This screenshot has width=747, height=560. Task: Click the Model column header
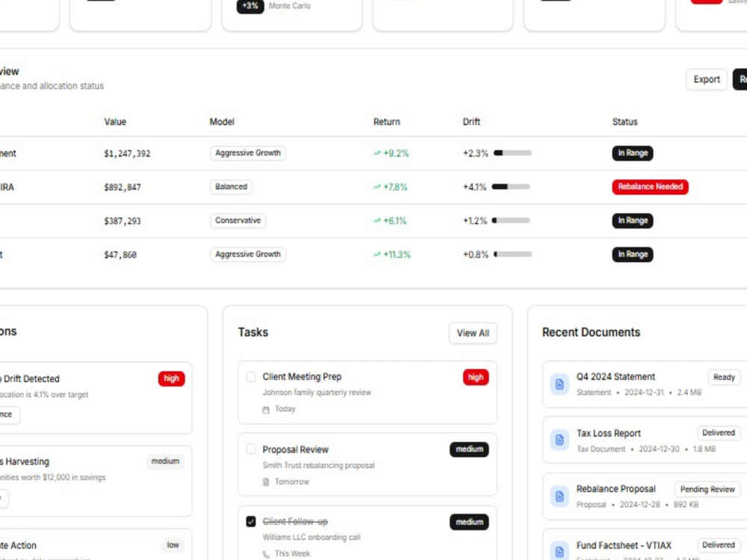click(x=222, y=122)
